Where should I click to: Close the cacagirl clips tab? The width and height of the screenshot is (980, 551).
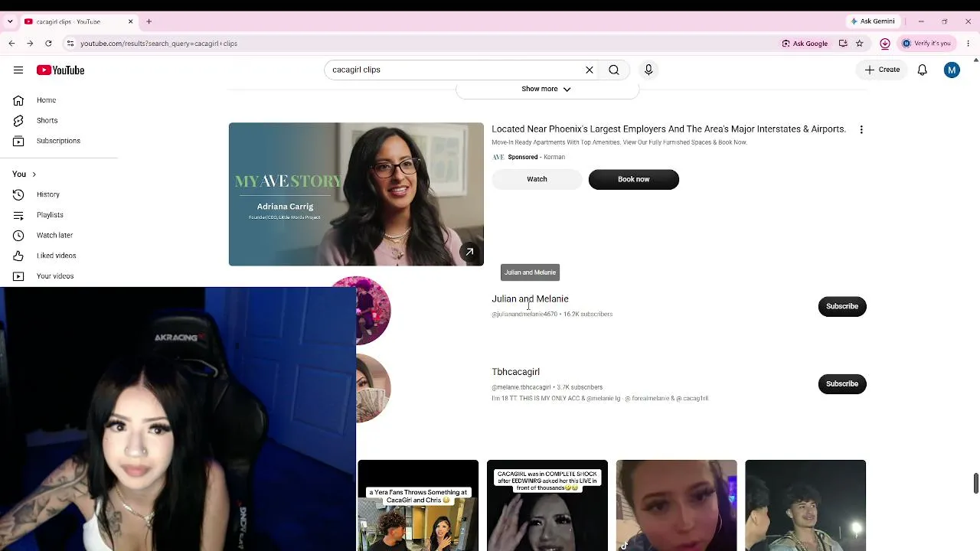pyautogui.click(x=130, y=21)
